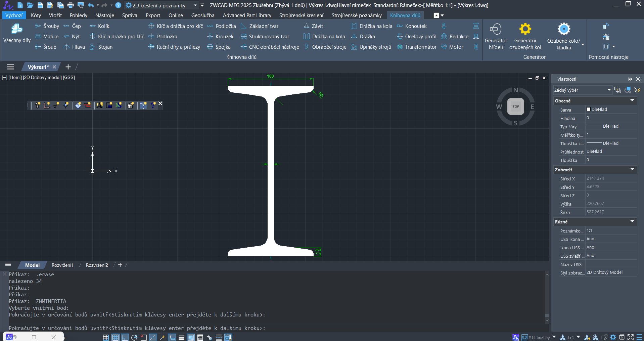Switch to the Kóty ribbon tab
Screen dimensions: 644x341
(x=36, y=15)
